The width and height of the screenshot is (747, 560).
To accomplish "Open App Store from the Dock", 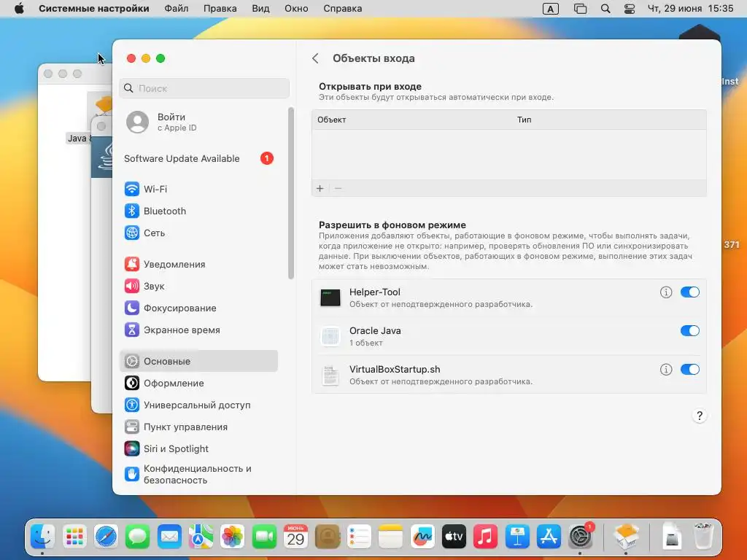I will (549, 537).
